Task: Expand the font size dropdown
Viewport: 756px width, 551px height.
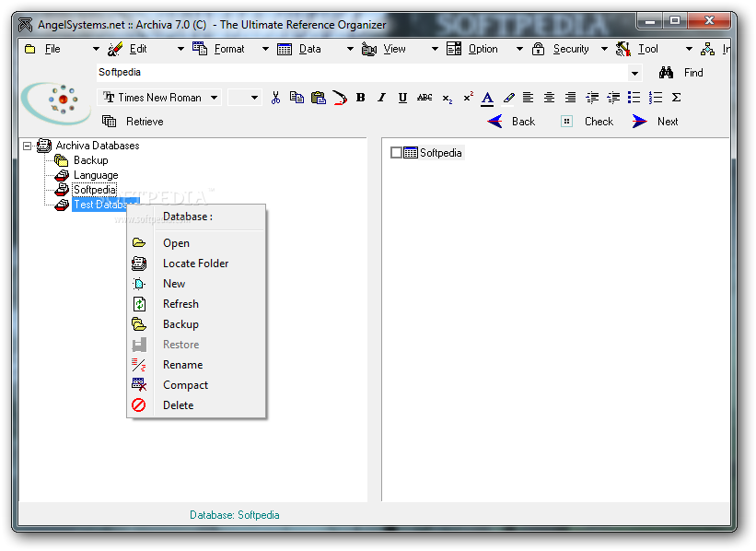Action: coord(254,98)
